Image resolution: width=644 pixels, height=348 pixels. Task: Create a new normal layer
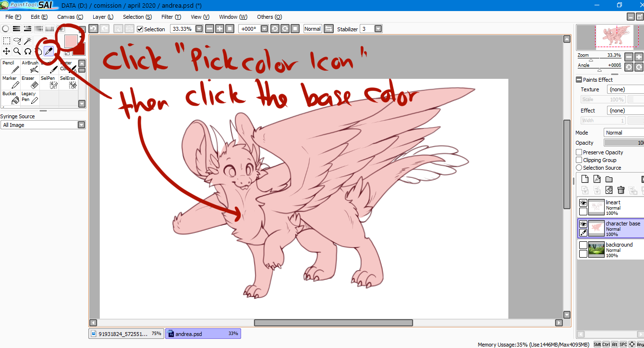point(585,179)
